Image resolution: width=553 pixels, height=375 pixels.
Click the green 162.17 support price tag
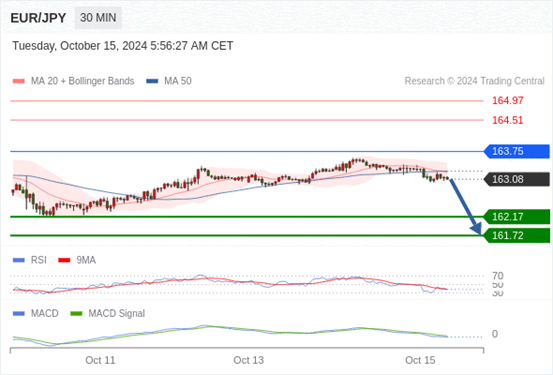point(517,217)
